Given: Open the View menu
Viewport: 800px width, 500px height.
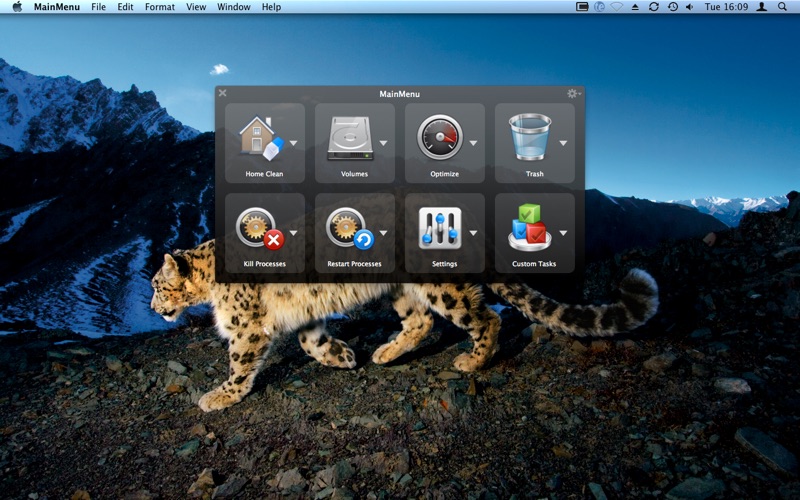Looking at the screenshot, I should [196, 7].
